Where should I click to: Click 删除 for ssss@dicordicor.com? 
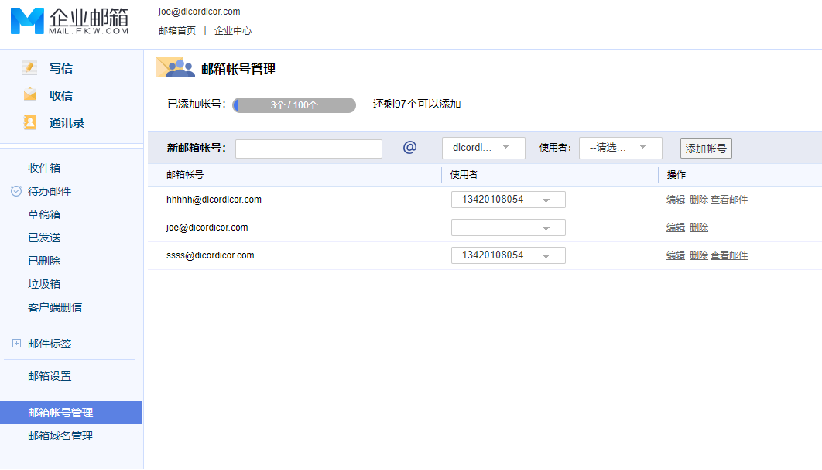[x=699, y=255]
